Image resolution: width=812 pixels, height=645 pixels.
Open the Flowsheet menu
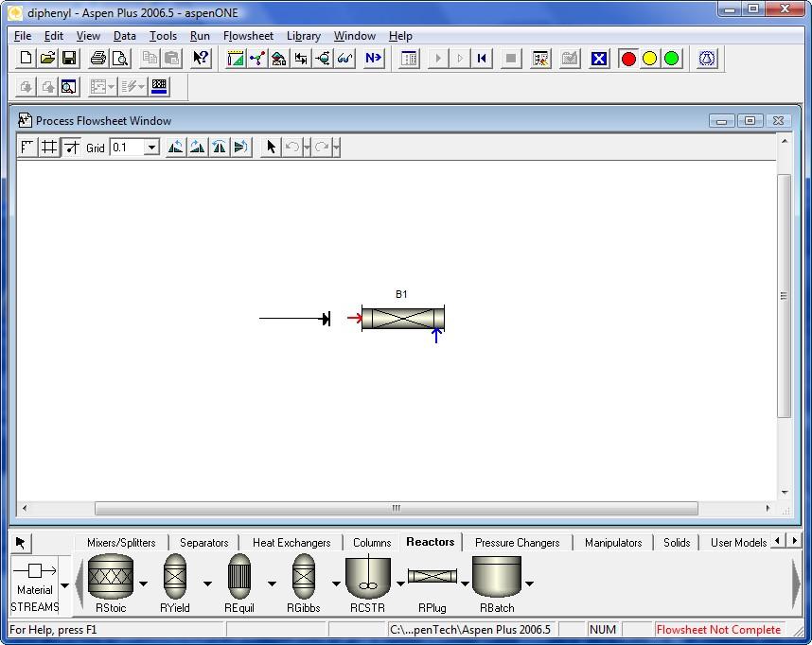pos(248,36)
